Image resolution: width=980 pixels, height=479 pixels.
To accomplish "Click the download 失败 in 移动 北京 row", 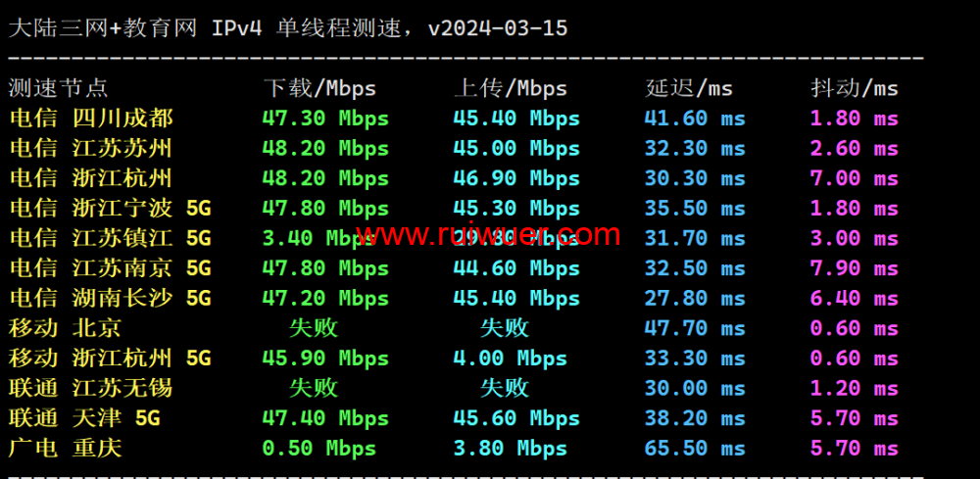I will pyautogui.click(x=314, y=328).
